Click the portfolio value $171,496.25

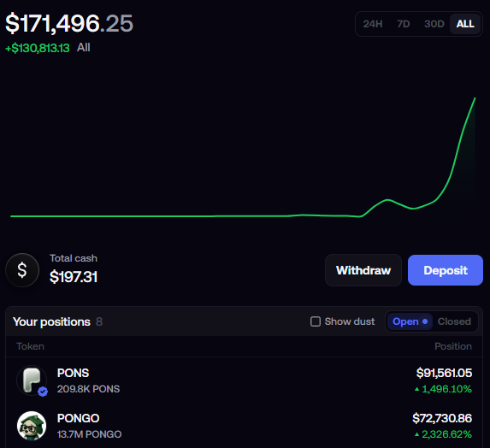[x=69, y=23]
